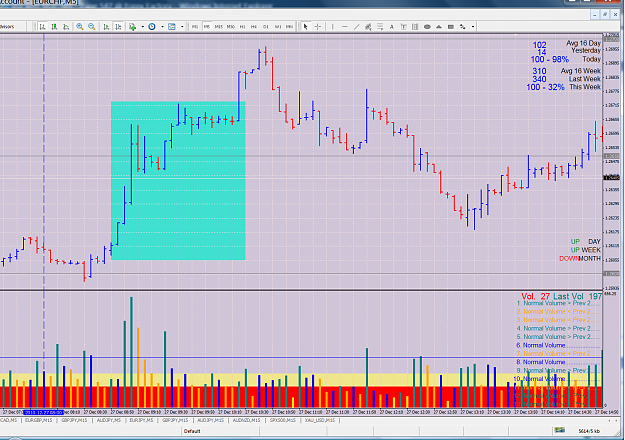
Task: Open the AUDJPY,M15 chart tab
Action: click(x=211, y=420)
